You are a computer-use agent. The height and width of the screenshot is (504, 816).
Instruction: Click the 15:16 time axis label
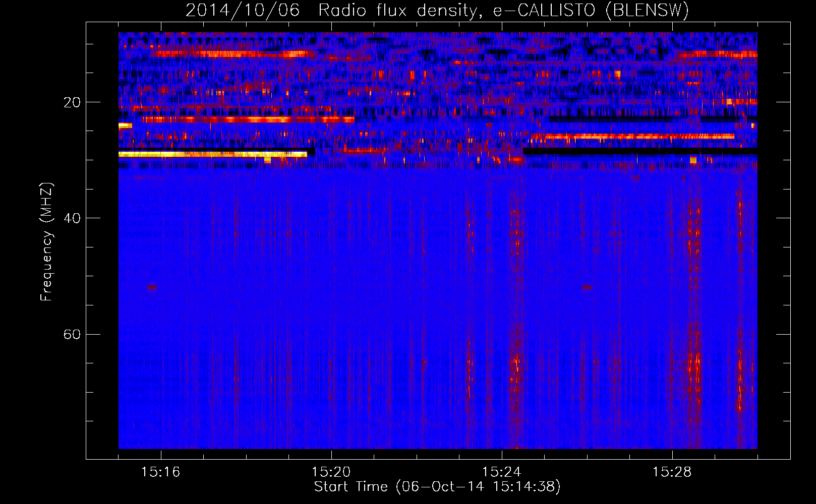click(x=160, y=472)
